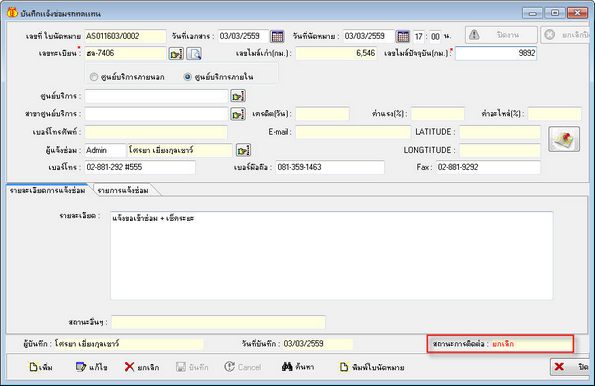Image resolution: width=595 pixels, height=386 pixels.
Task: Click the close-job button with warning icon
Action: (x=501, y=35)
